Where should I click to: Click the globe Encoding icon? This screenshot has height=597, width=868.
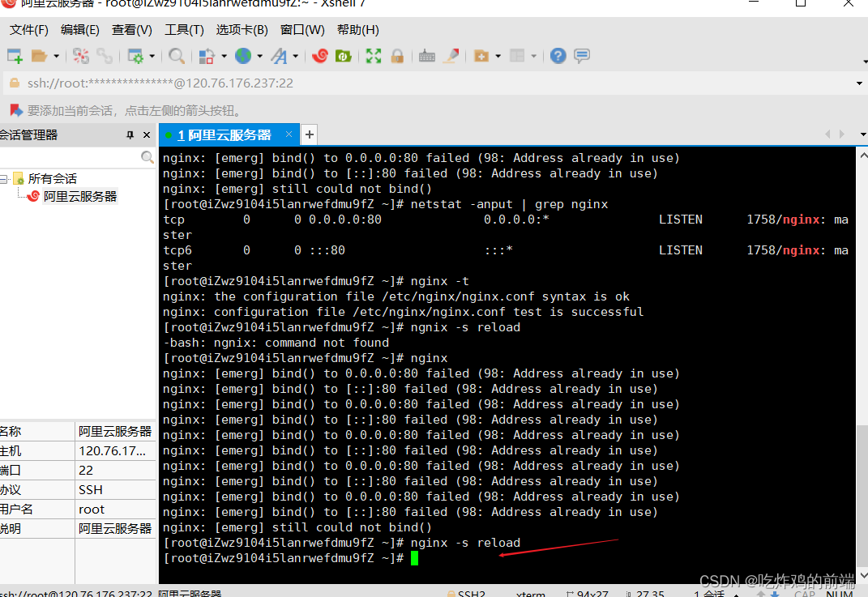pyautogui.click(x=243, y=55)
